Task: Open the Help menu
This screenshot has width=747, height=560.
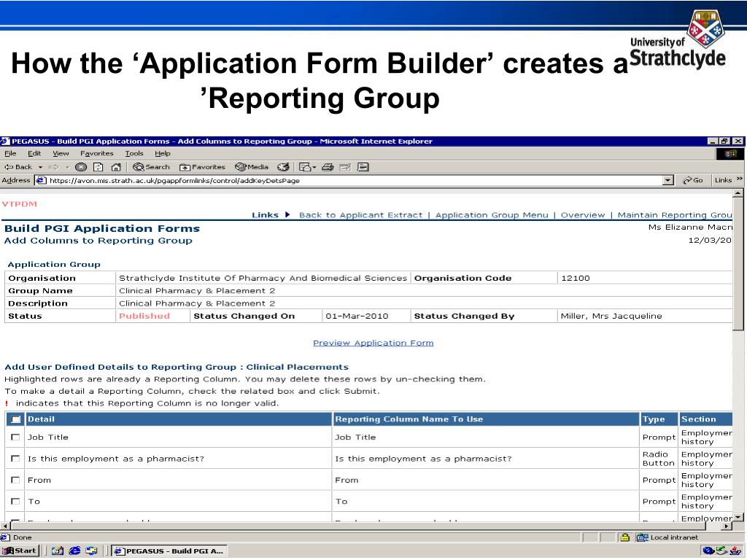Action: [163, 154]
